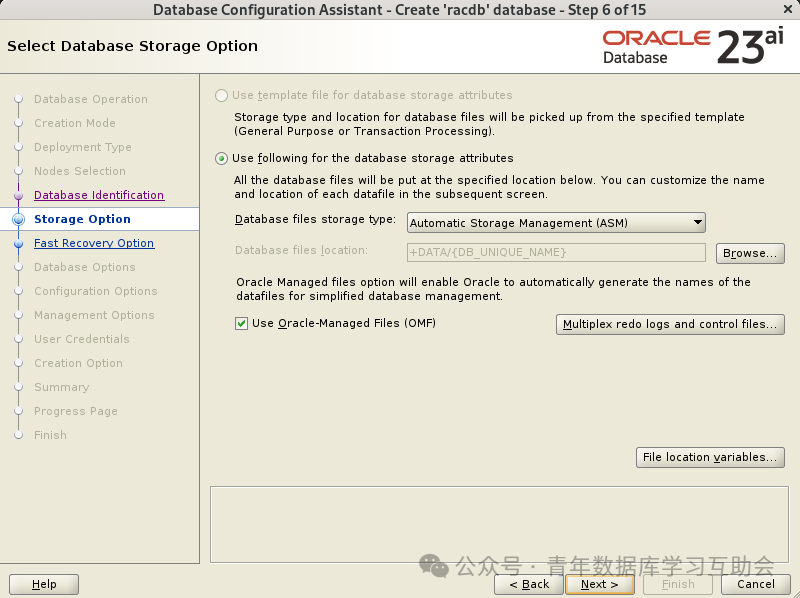800x598 pixels.
Task: Click the Nodes Selection step label
Action: [80, 171]
